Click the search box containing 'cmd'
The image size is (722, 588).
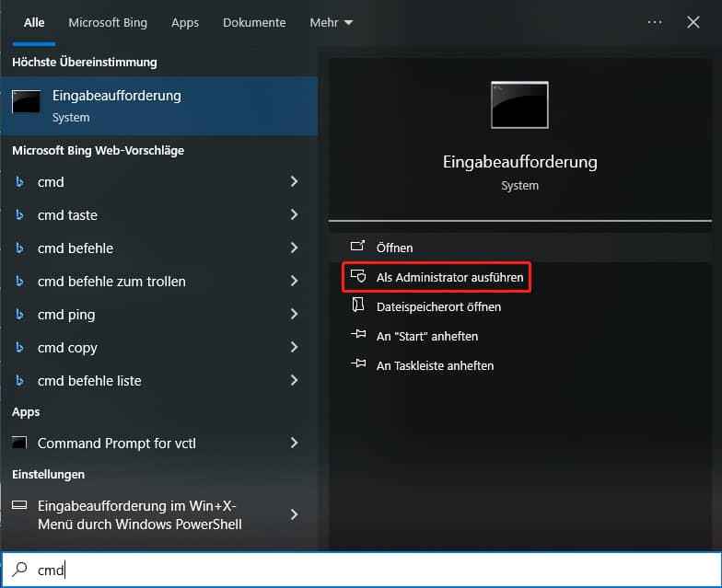[x=361, y=570]
